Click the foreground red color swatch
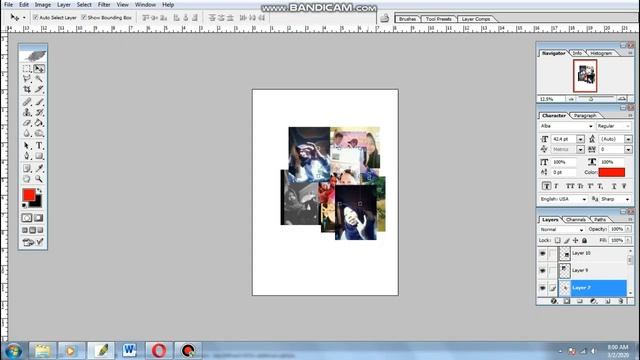Viewport: 640px width, 360px height. tap(29, 195)
